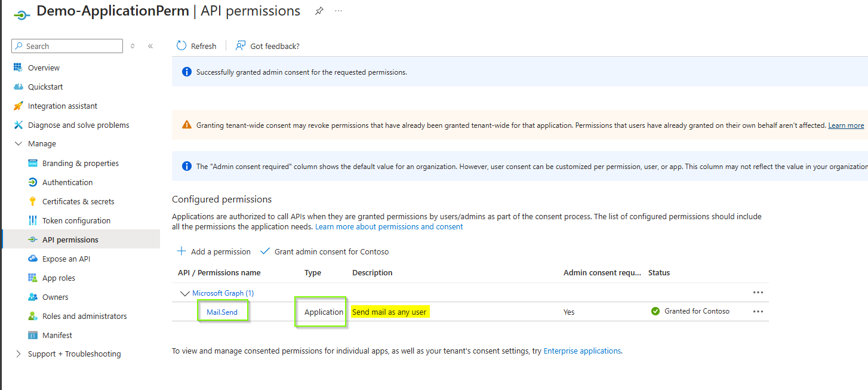Click the feedback person icon

[x=241, y=46]
